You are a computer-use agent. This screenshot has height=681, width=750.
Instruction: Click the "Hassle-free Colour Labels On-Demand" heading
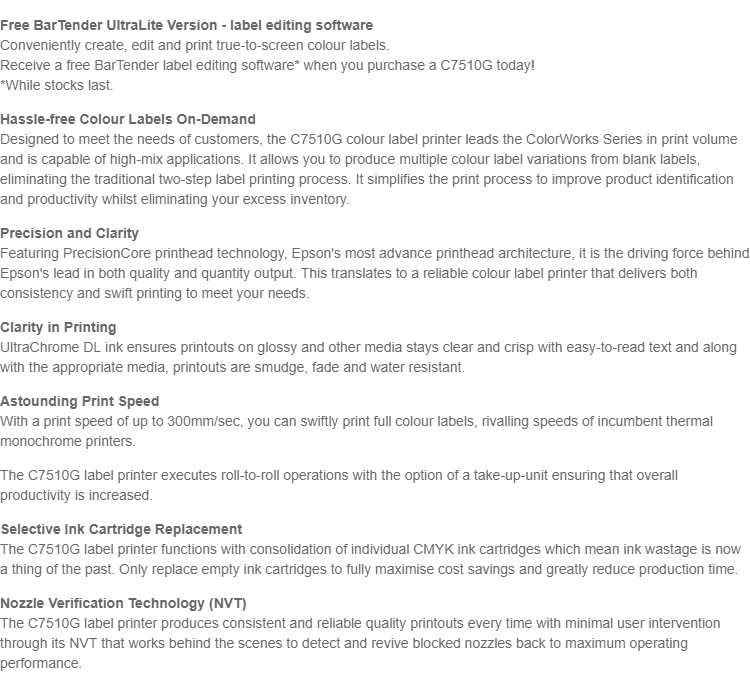click(x=128, y=119)
